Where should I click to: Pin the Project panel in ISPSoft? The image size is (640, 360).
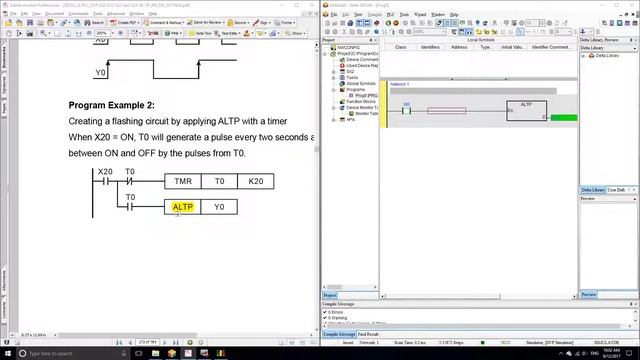[371, 40]
